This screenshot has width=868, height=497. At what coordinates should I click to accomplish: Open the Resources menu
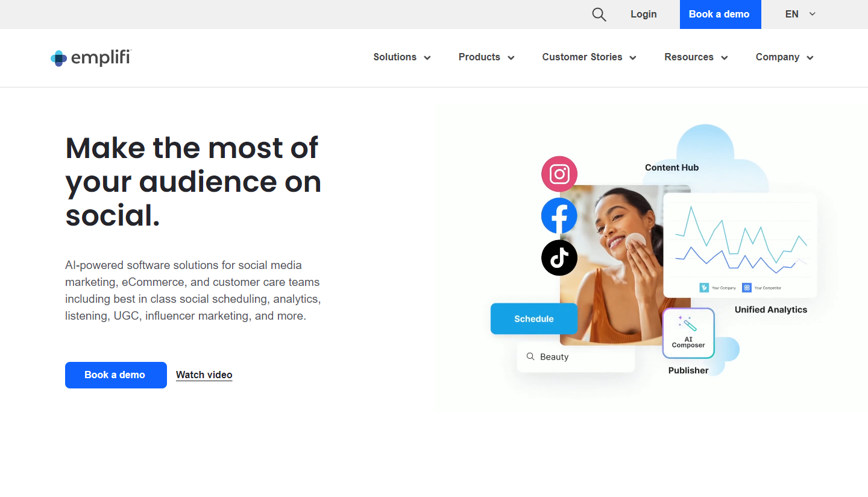pyautogui.click(x=696, y=57)
